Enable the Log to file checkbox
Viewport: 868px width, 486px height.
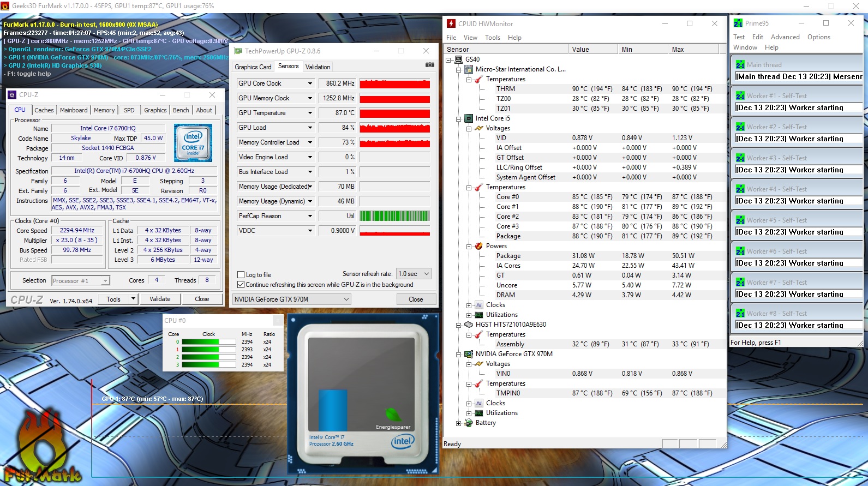(x=241, y=275)
